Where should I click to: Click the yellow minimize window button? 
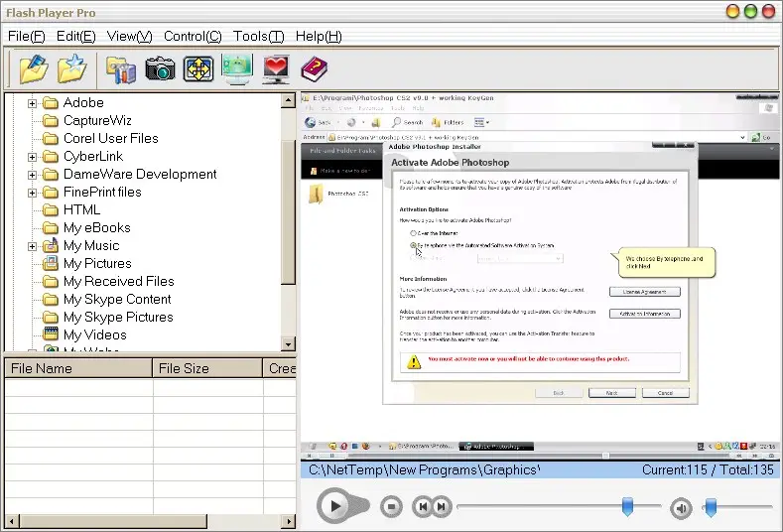coord(732,12)
